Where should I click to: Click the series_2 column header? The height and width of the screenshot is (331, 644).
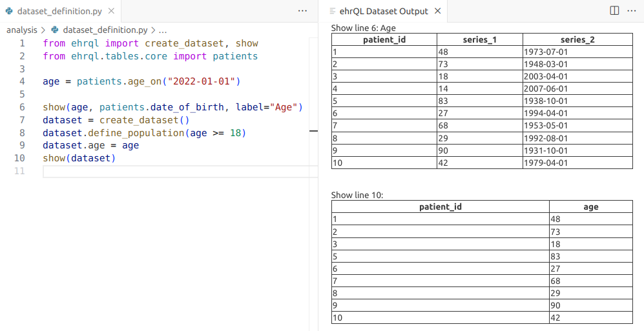pyautogui.click(x=577, y=39)
